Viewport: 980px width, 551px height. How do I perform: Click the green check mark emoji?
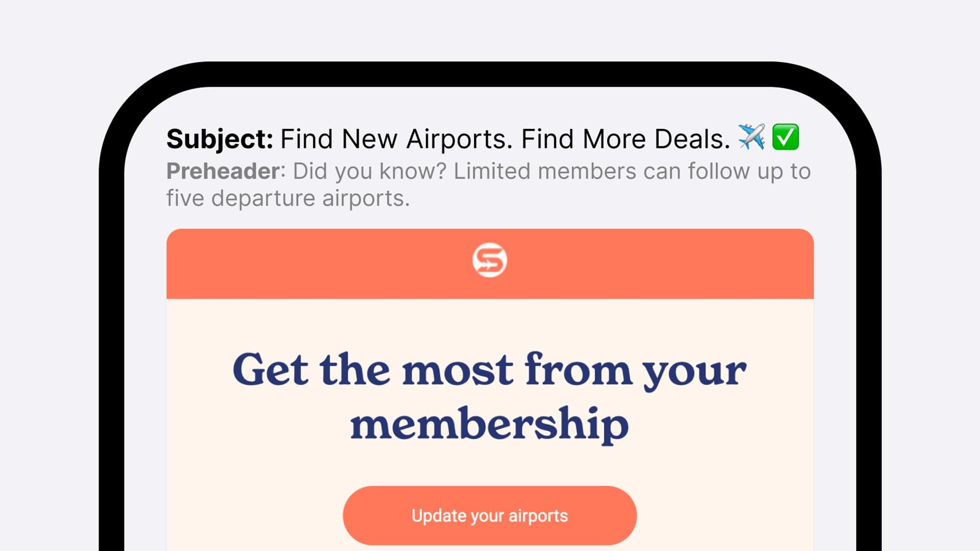[785, 137]
